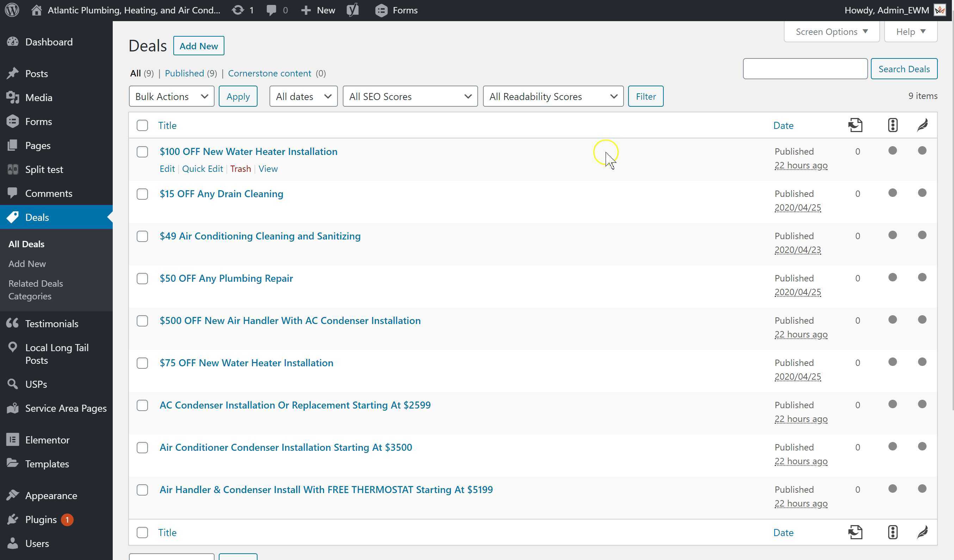Open the Yoast SEO admin bar icon
Screen dimensions: 954x560
[x=352, y=10]
